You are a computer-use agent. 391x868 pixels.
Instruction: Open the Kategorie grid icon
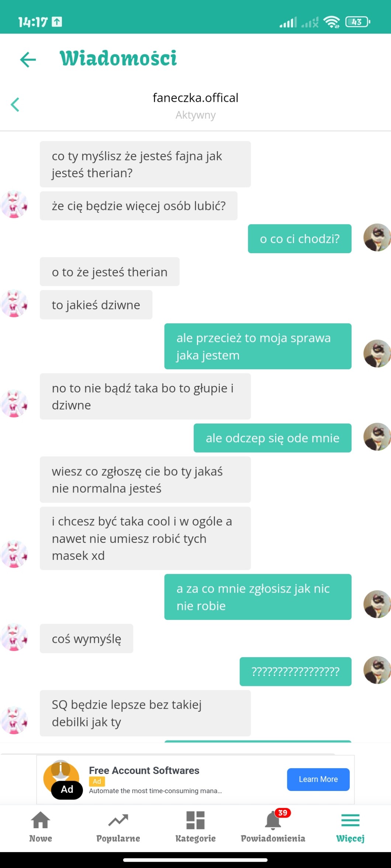click(195, 820)
